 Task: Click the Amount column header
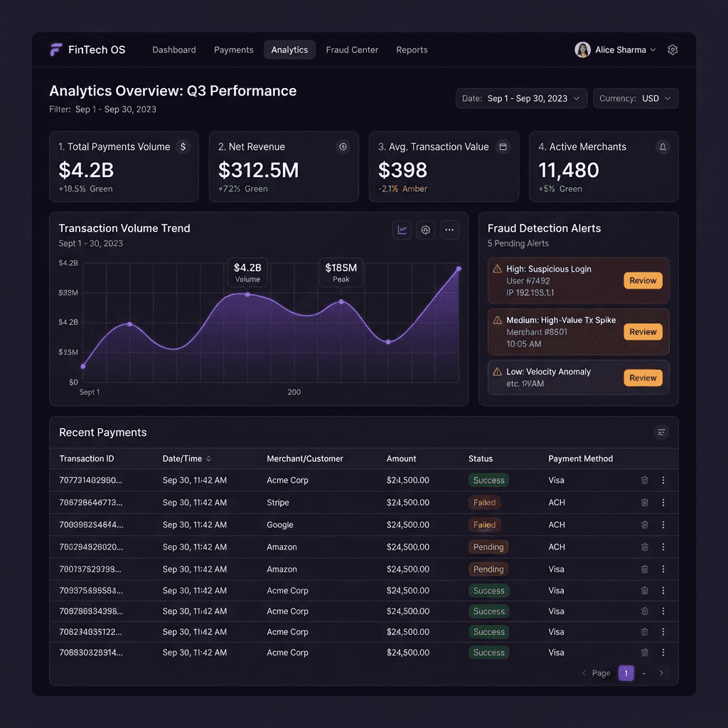(401, 459)
